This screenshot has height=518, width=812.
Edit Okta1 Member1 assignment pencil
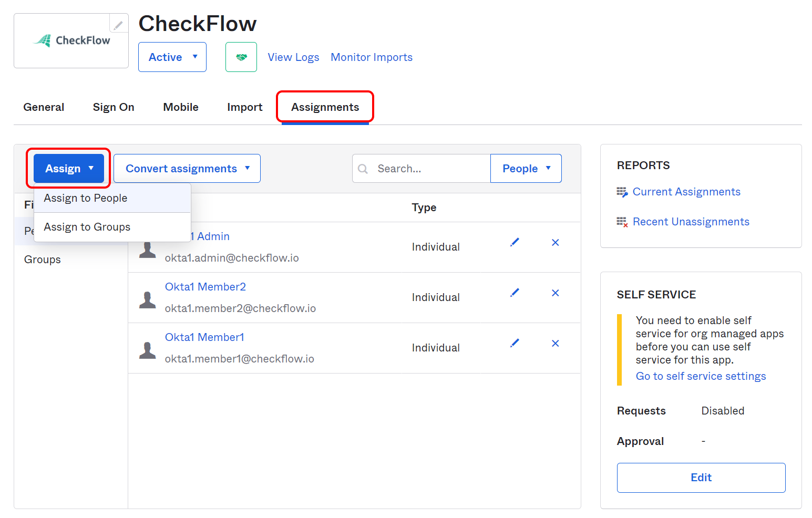(515, 343)
